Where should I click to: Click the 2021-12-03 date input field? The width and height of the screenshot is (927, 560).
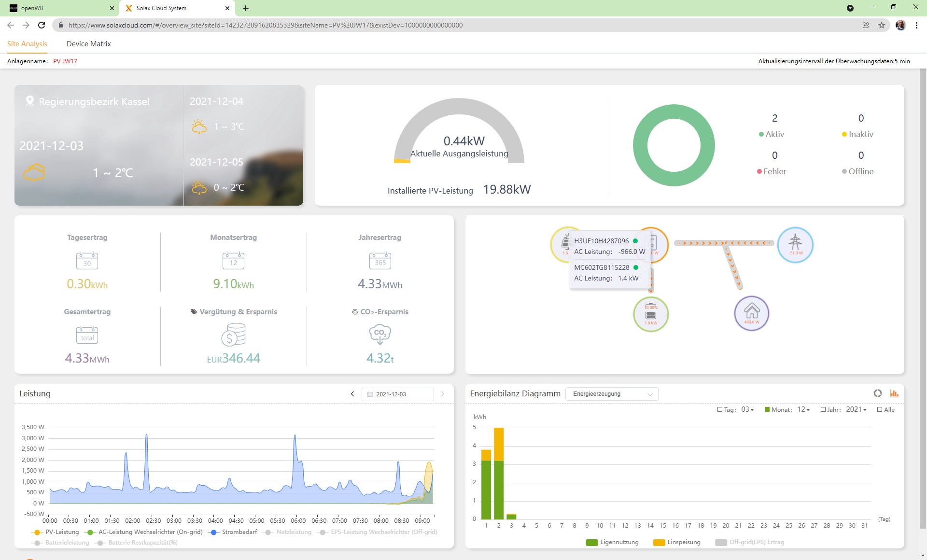coord(397,394)
